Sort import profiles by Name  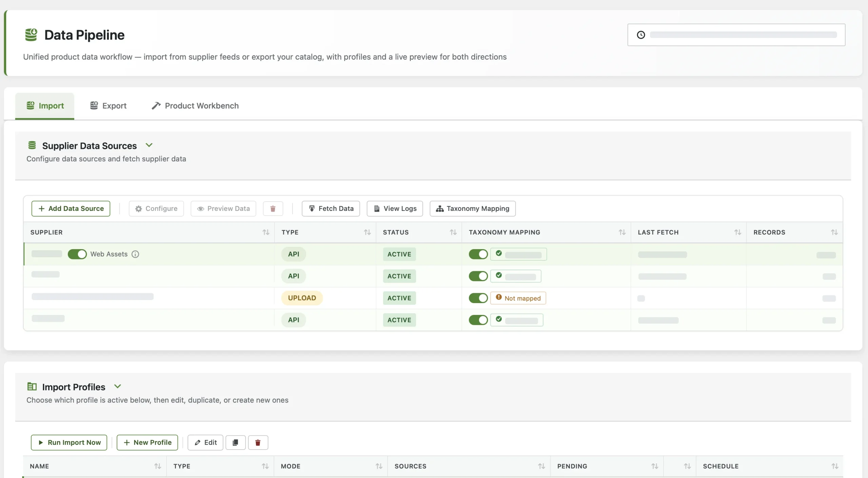pos(158,466)
